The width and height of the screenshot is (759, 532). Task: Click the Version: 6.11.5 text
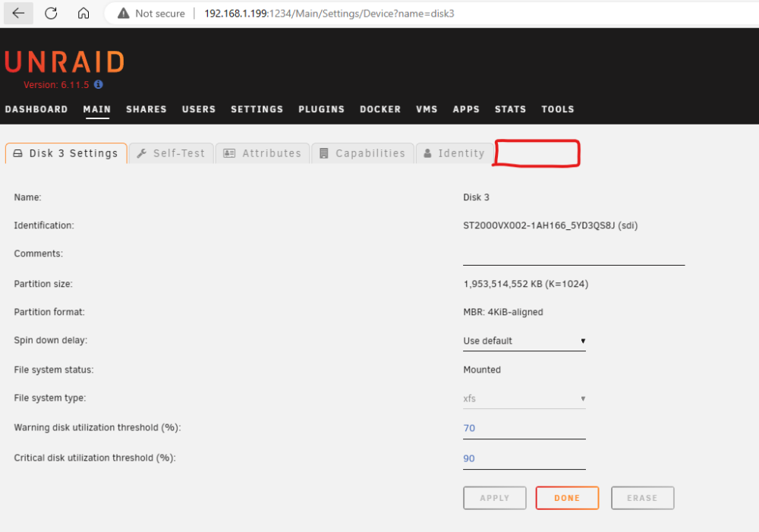click(56, 85)
